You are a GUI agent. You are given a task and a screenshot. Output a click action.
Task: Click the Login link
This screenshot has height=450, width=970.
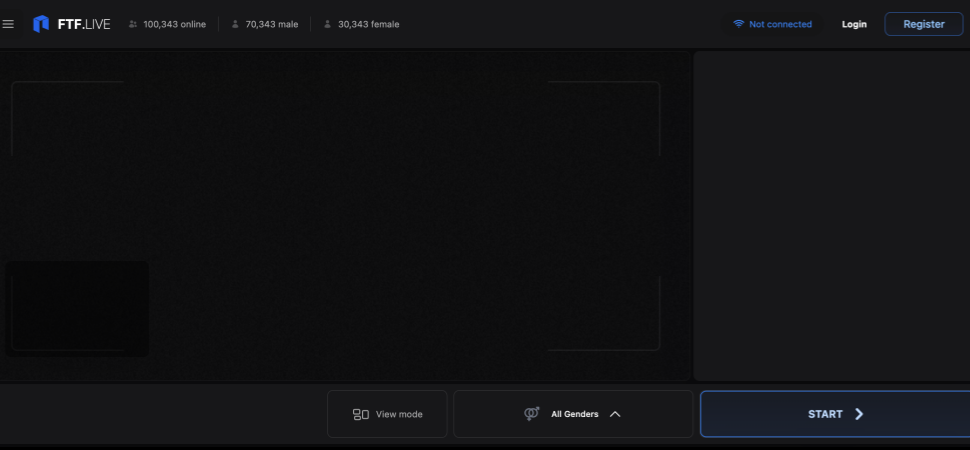click(854, 24)
